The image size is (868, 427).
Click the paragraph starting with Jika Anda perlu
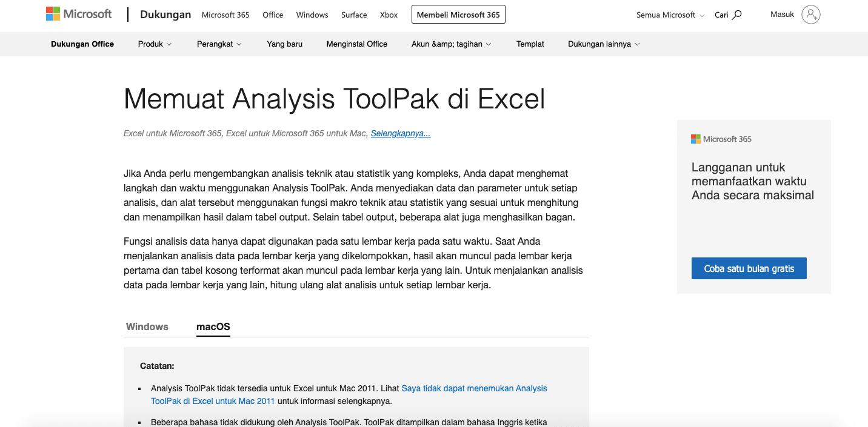point(351,195)
